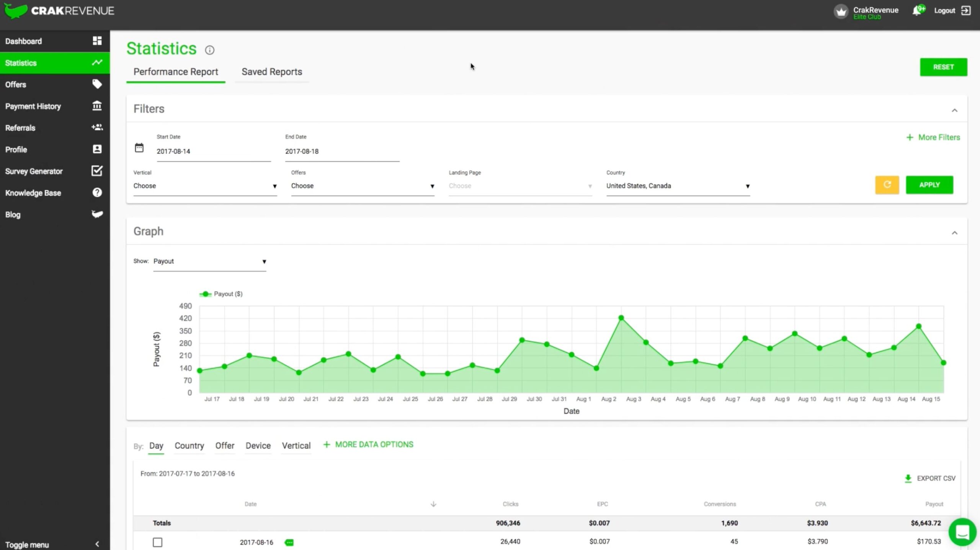Group data by Offer
The width and height of the screenshot is (980, 550).
(225, 446)
